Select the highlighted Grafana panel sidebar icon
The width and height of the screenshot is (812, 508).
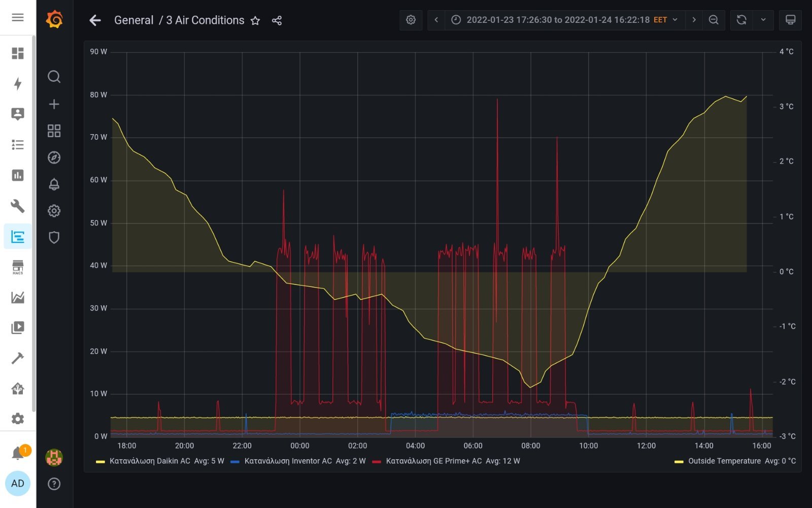point(18,236)
